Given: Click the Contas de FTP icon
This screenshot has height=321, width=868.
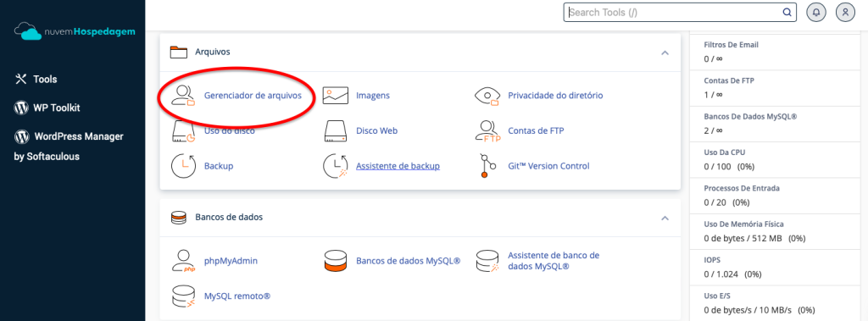Looking at the screenshot, I should point(487,131).
